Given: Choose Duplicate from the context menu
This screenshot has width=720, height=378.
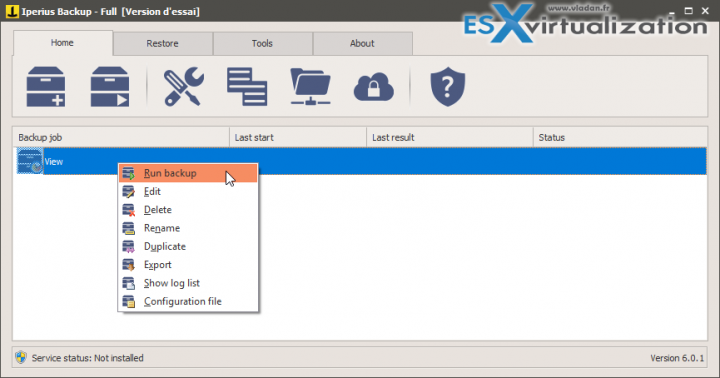Looking at the screenshot, I should (188, 247).
